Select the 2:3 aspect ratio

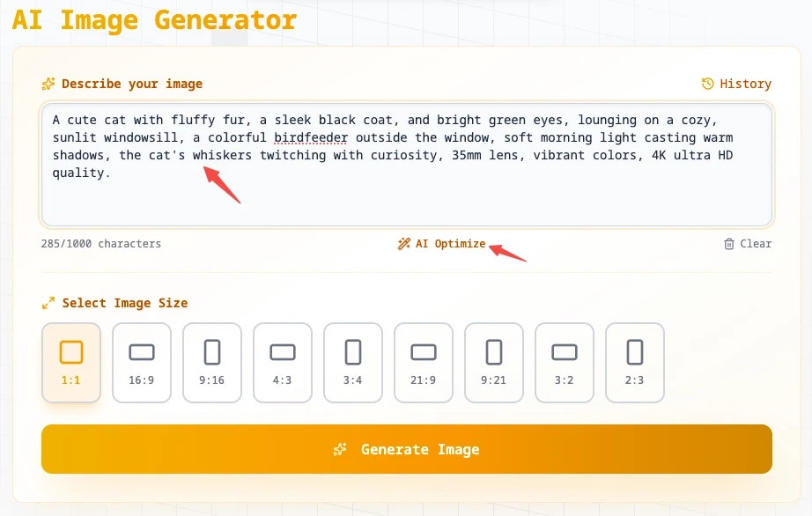point(634,362)
